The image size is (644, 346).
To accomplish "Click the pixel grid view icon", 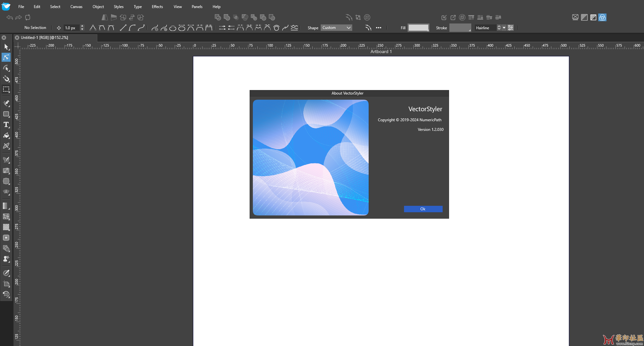I will 584,17.
